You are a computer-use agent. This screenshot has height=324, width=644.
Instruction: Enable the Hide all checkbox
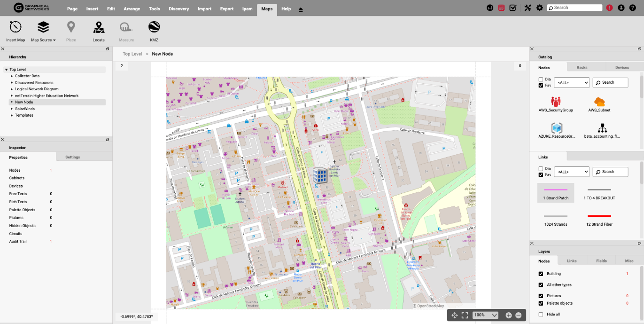[541, 314]
